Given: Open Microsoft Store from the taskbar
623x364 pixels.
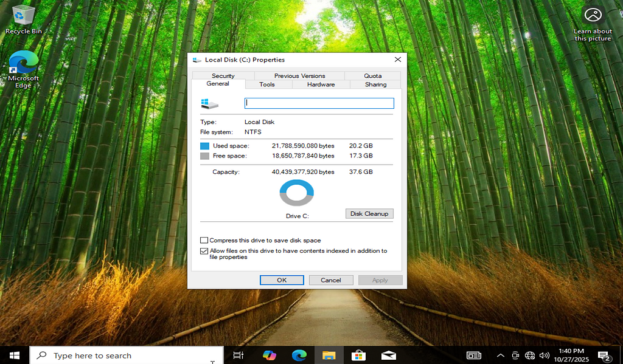Looking at the screenshot, I should 358,355.
